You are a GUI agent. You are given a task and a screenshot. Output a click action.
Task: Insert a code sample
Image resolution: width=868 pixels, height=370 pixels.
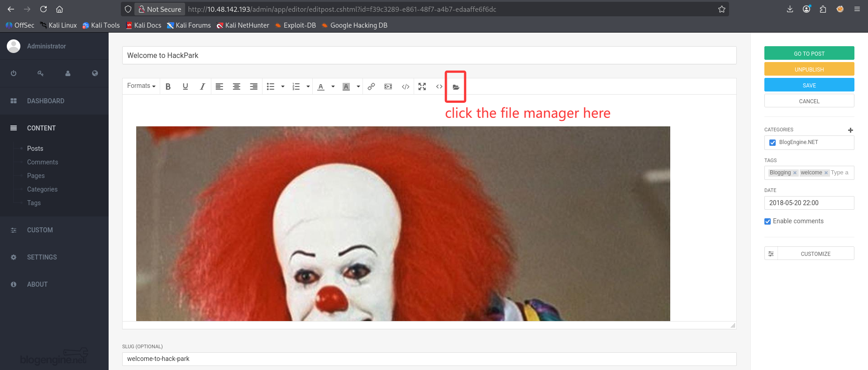[405, 86]
